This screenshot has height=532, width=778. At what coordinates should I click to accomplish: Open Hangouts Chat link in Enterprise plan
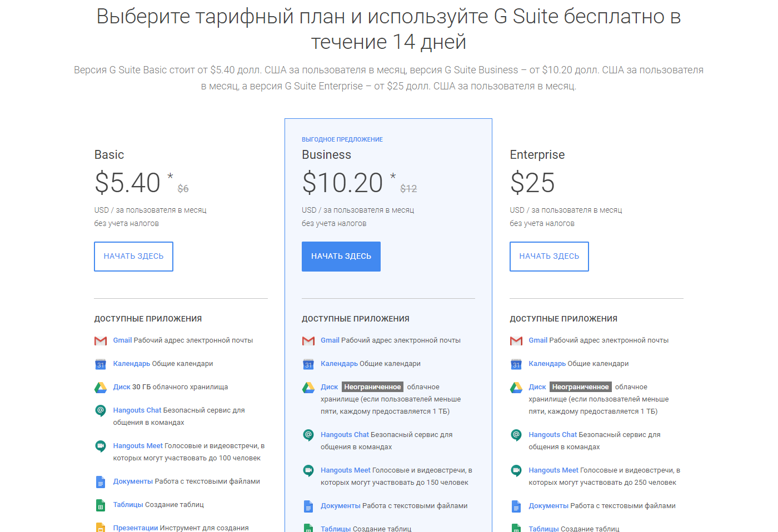553,435
